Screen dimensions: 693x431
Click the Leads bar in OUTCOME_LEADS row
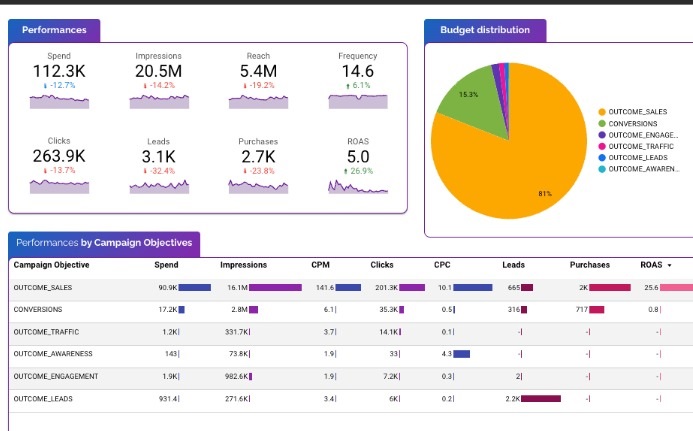[x=540, y=398]
